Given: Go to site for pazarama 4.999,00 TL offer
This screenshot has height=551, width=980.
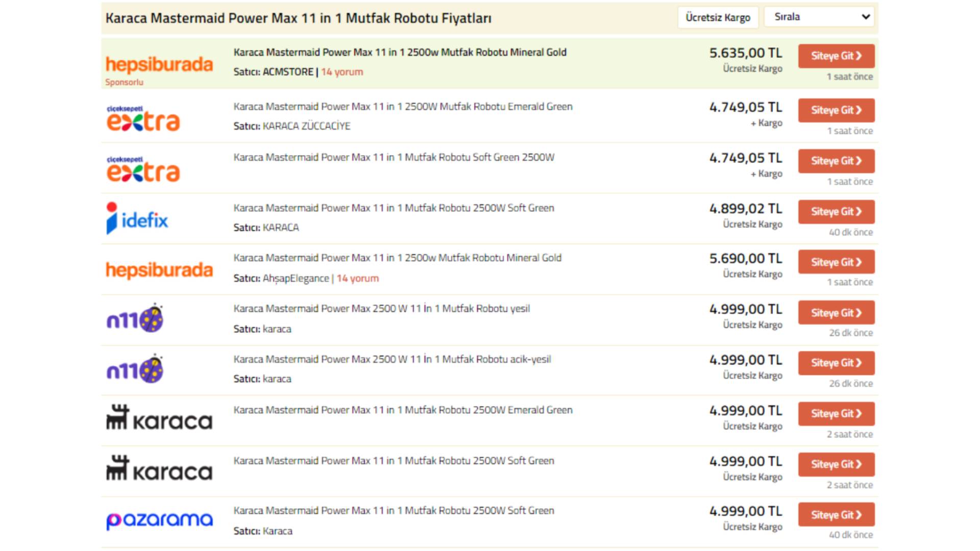Looking at the screenshot, I should (x=837, y=515).
